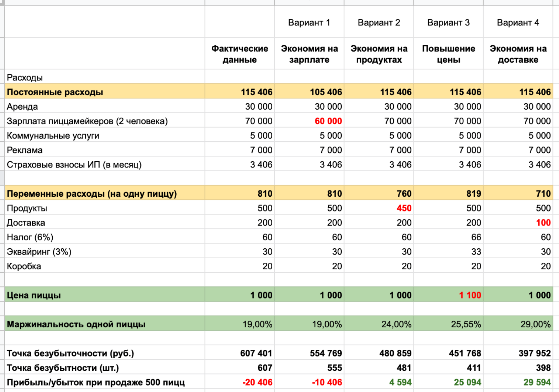Viewport: 559px width, 392px height.
Task: Click the green 29 594 profit cell
Action: (537, 382)
